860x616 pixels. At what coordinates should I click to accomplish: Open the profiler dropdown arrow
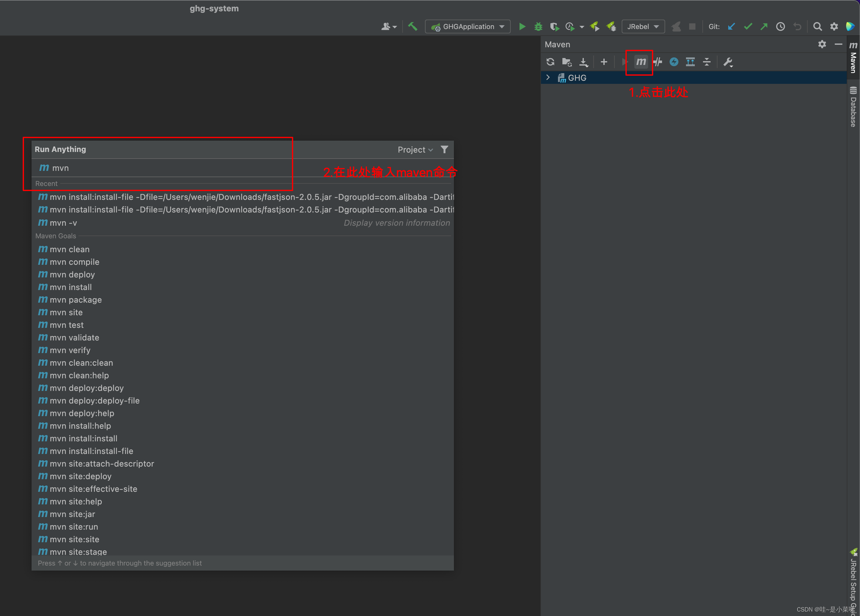click(582, 27)
